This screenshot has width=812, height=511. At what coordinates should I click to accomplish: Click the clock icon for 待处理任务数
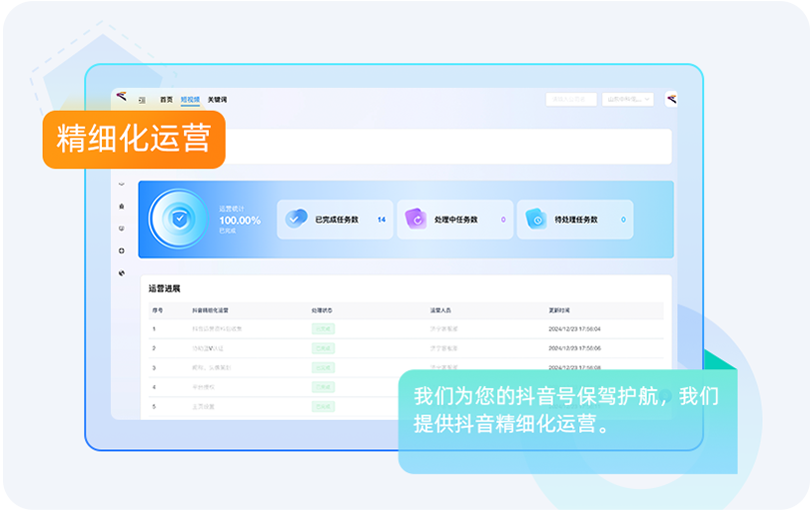click(x=536, y=220)
